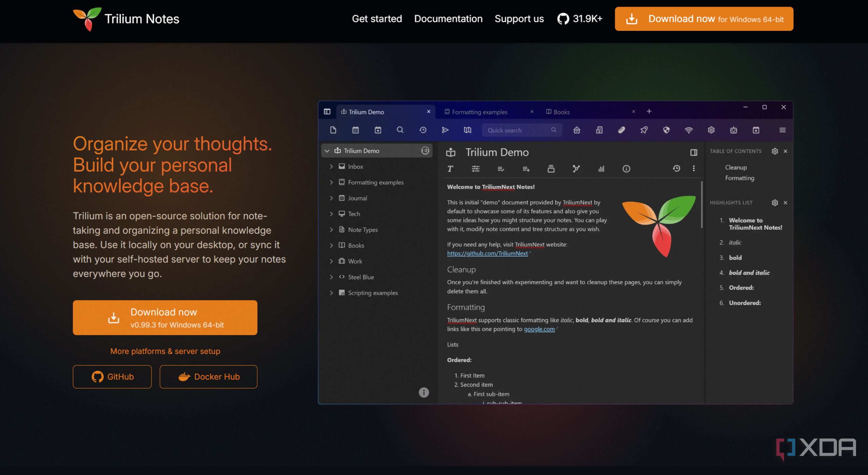Click the note content vertical scrollbar
The height and width of the screenshot is (475, 868).
click(x=701, y=205)
